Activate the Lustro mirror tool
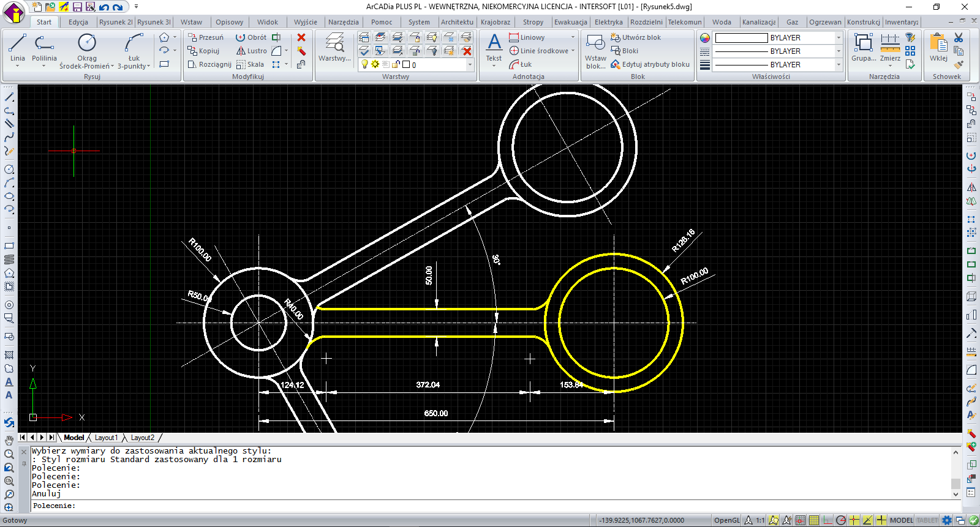 coord(252,51)
